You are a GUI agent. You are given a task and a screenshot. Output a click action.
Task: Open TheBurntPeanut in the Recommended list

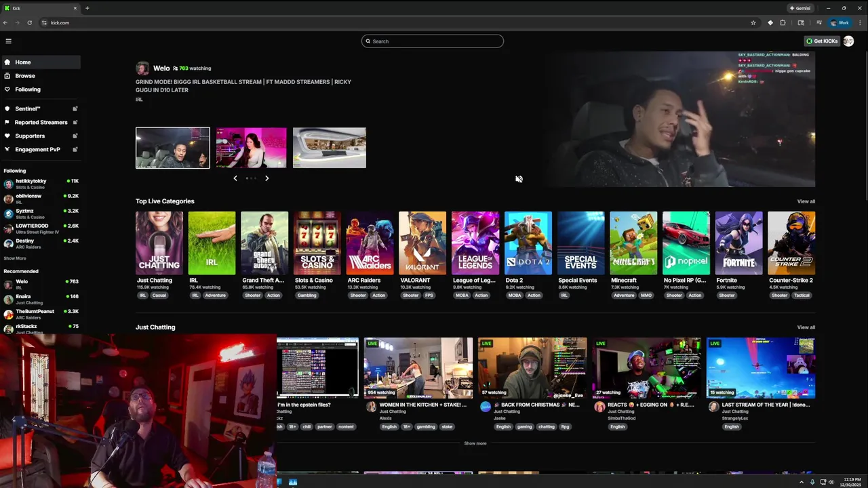(x=41, y=314)
